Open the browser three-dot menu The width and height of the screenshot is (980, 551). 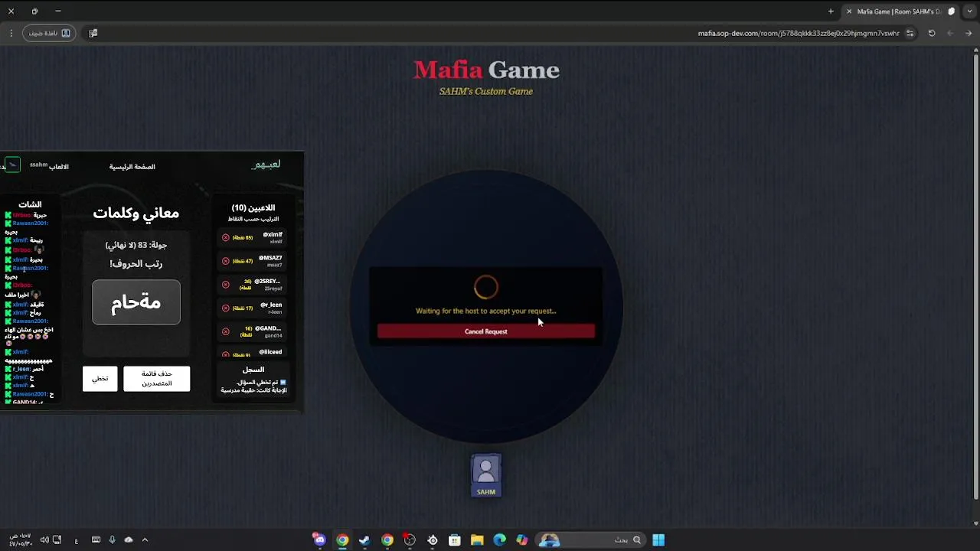click(11, 34)
